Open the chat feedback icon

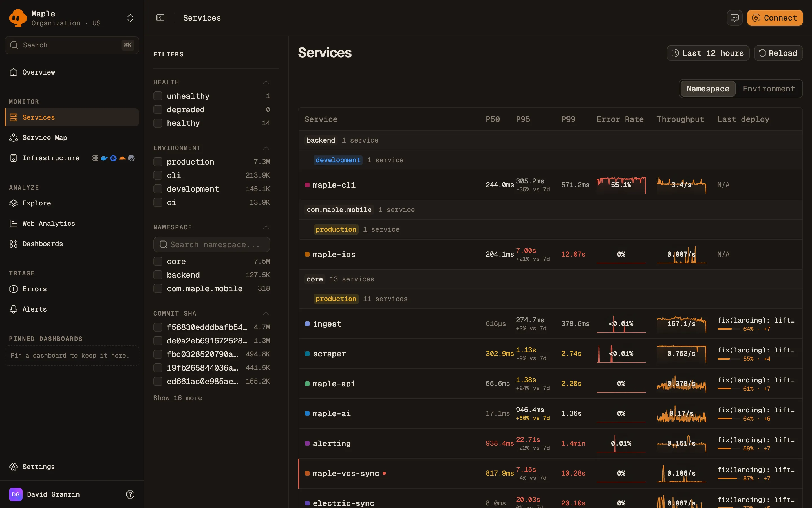coord(734,18)
